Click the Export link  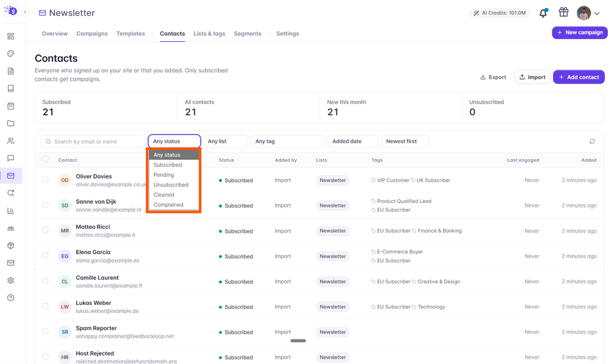[x=493, y=77]
